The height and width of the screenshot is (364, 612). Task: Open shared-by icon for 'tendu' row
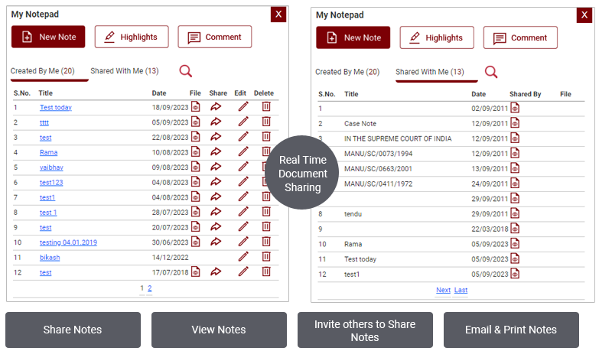(515, 214)
